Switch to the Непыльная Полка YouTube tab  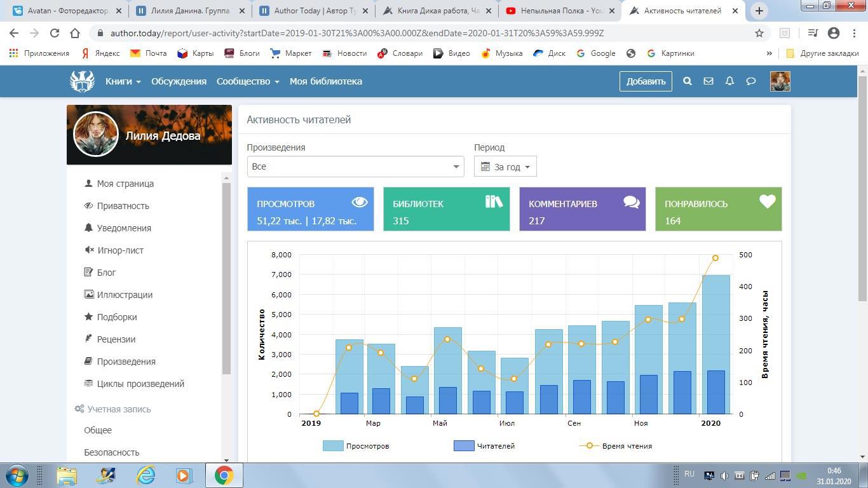(560, 11)
